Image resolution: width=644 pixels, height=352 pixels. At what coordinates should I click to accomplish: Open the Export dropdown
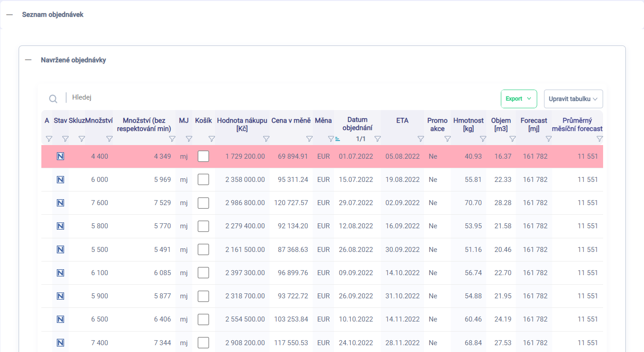[x=519, y=99]
